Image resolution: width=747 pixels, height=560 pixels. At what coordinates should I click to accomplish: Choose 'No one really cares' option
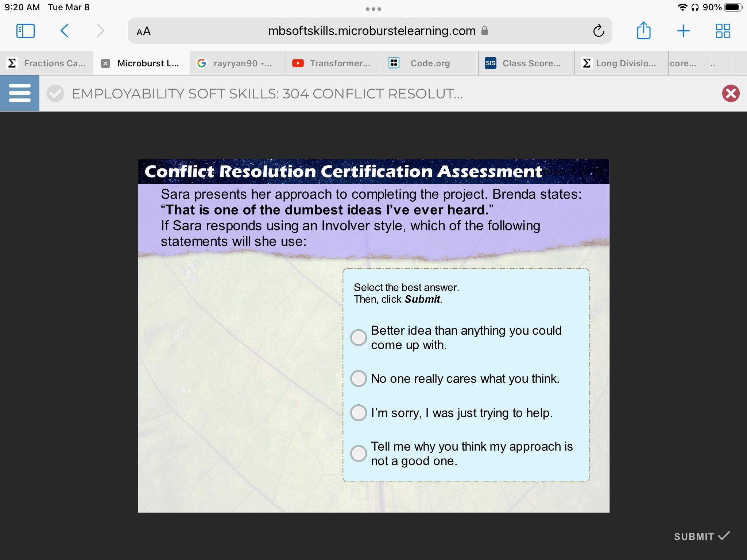[359, 378]
